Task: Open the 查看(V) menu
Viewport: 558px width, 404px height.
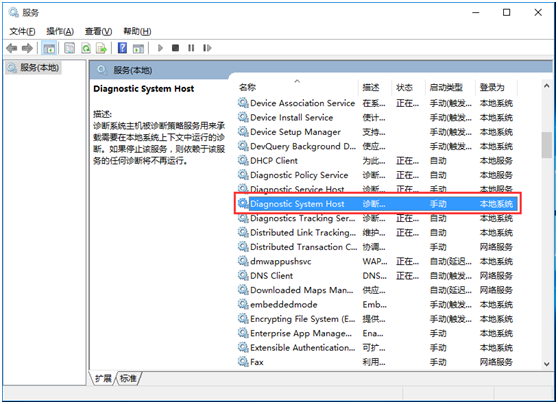Action: (98, 31)
